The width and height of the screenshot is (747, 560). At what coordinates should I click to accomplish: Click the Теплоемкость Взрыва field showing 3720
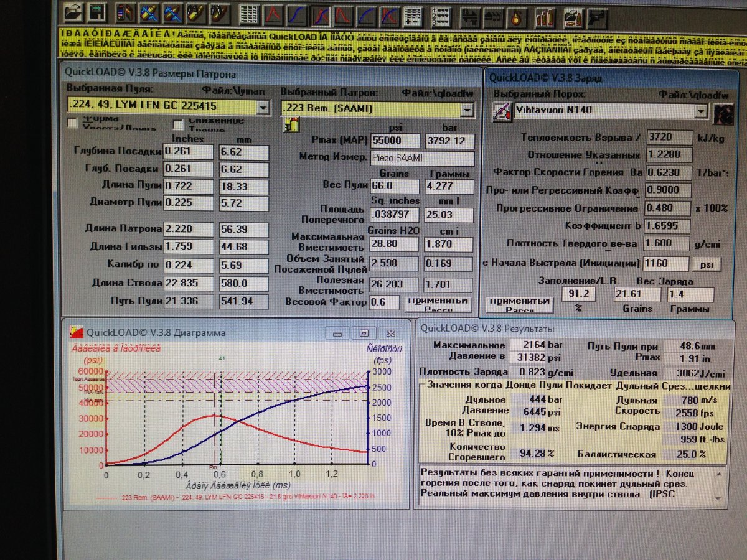point(669,137)
